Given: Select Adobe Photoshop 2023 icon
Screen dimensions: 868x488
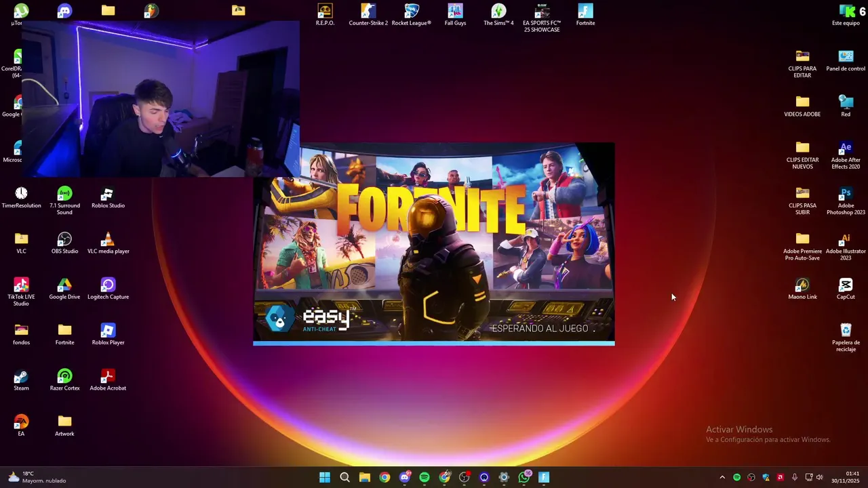Looking at the screenshot, I should 846,200.
